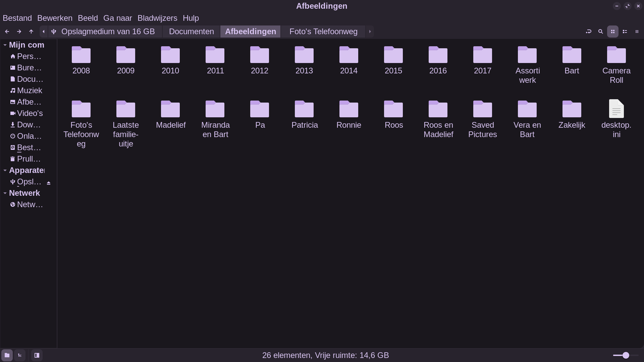This screenshot has width=644, height=362.
Task: Navigate to Documenten in path bar
Action: click(x=191, y=32)
